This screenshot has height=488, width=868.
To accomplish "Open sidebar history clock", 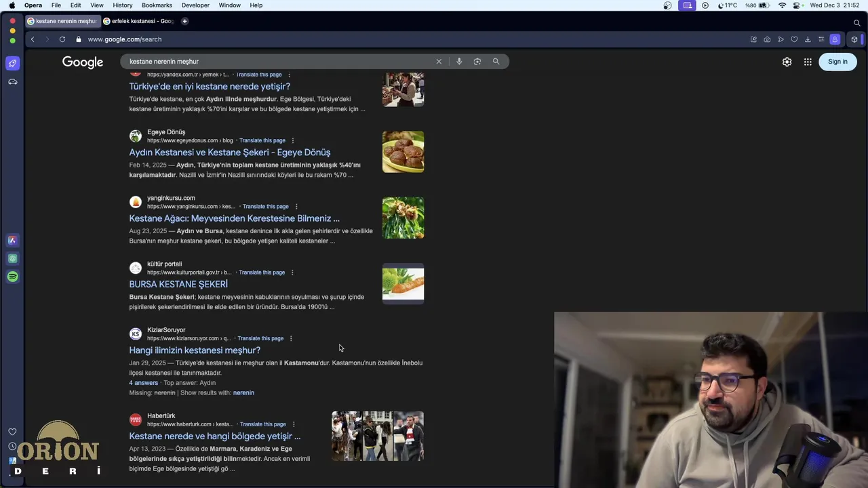I will pos(12,446).
